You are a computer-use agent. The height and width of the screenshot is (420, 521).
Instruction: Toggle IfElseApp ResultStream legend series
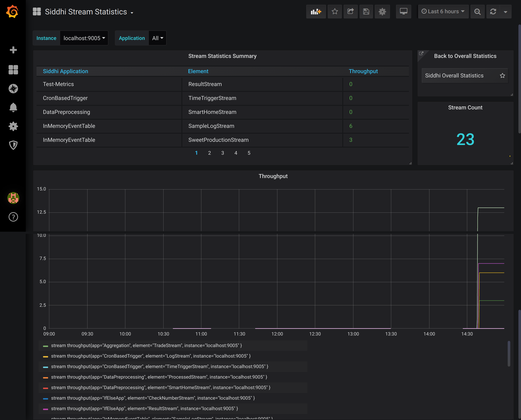(144, 409)
